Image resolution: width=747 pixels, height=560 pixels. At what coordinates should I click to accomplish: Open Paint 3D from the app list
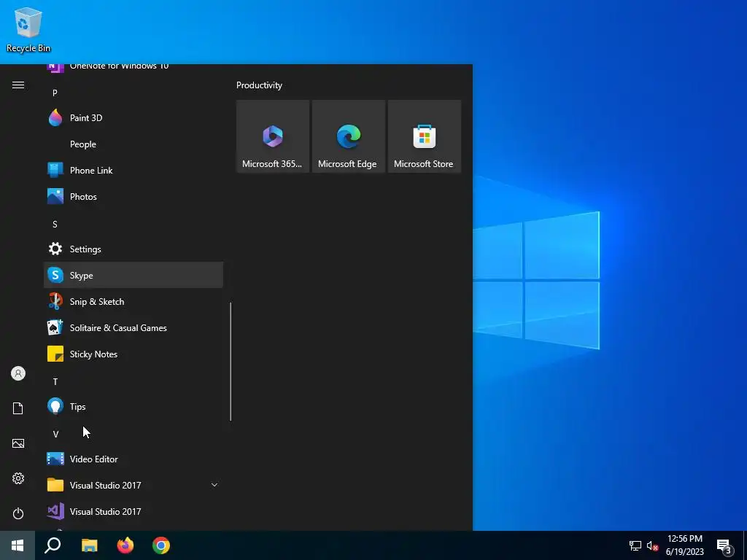coord(133,117)
